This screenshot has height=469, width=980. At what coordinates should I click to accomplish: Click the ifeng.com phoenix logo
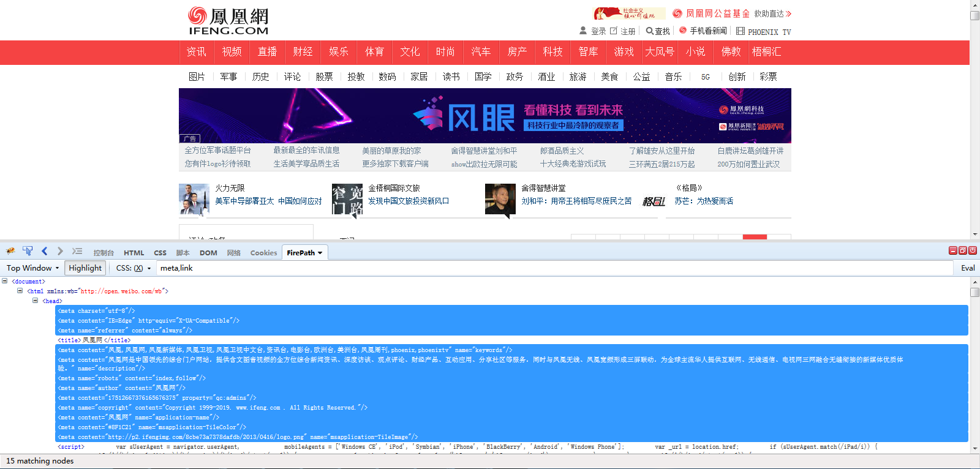[x=228, y=21]
